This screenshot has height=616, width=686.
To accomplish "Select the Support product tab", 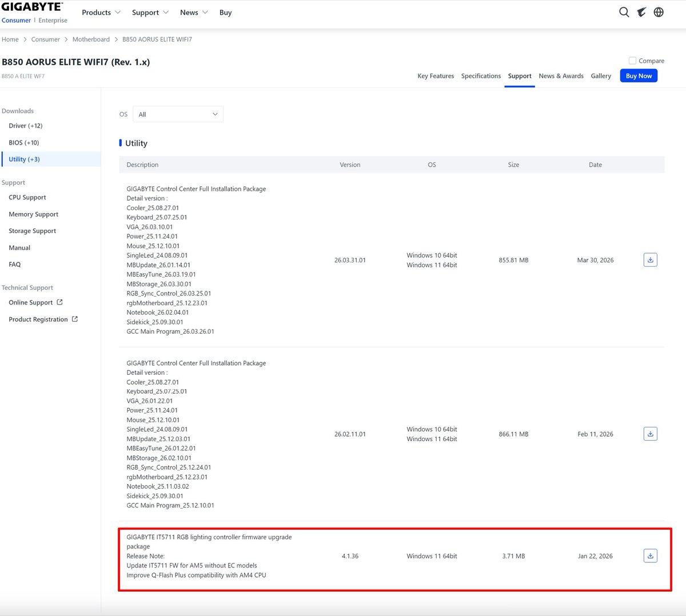I will [x=520, y=76].
